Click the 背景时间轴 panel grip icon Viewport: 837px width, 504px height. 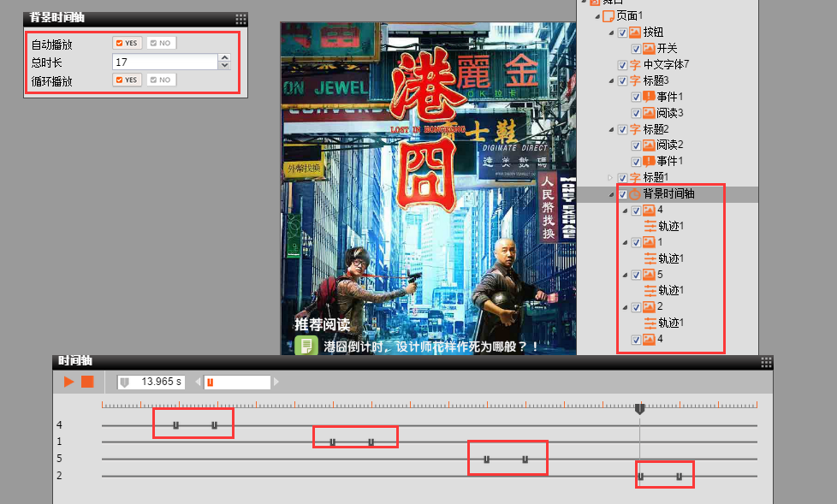point(240,19)
